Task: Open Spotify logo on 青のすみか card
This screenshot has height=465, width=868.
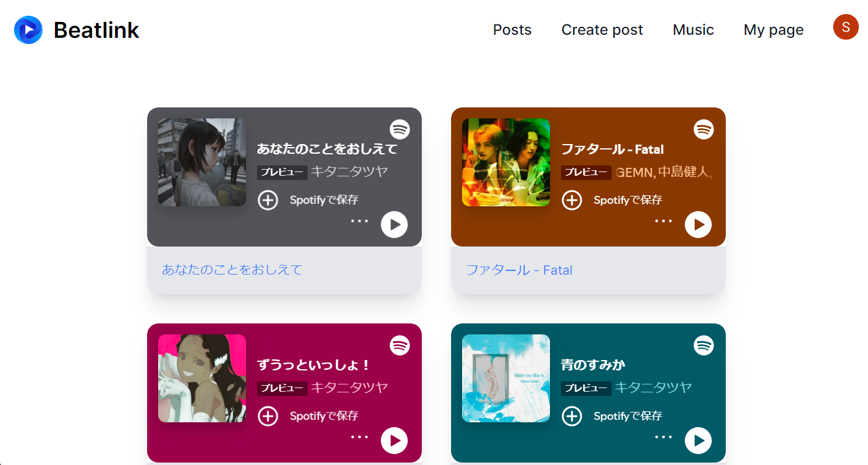Action: (x=704, y=345)
